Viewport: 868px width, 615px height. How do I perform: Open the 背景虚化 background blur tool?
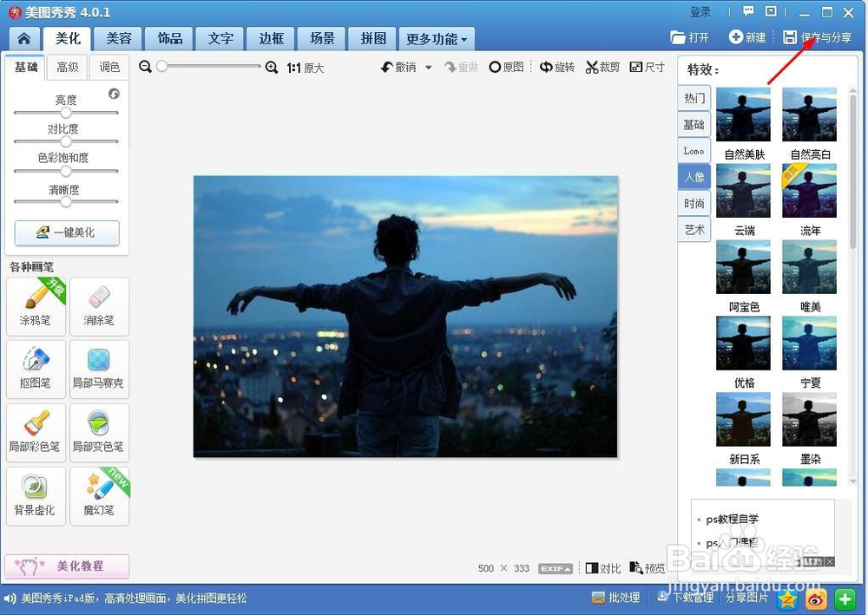pos(36,496)
